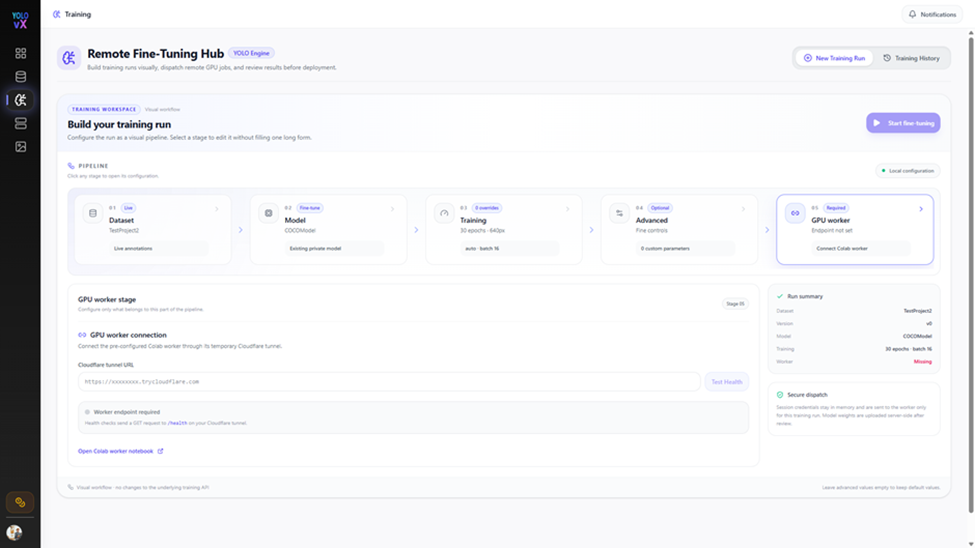Click the Fine-tune badge on Model card
Image resolution: width=975 pixels, height=548 pixels.
coord(310,208)
